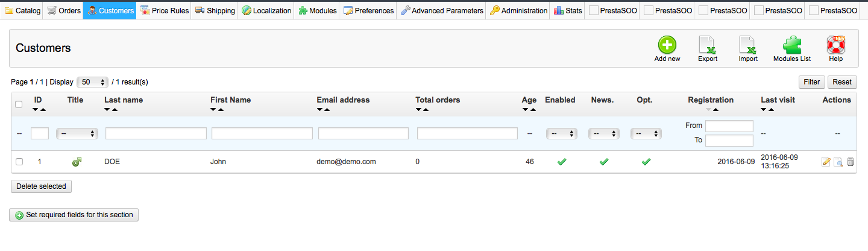
Task: Open the Catalog menu tab
Action: (x=23, y=10)
